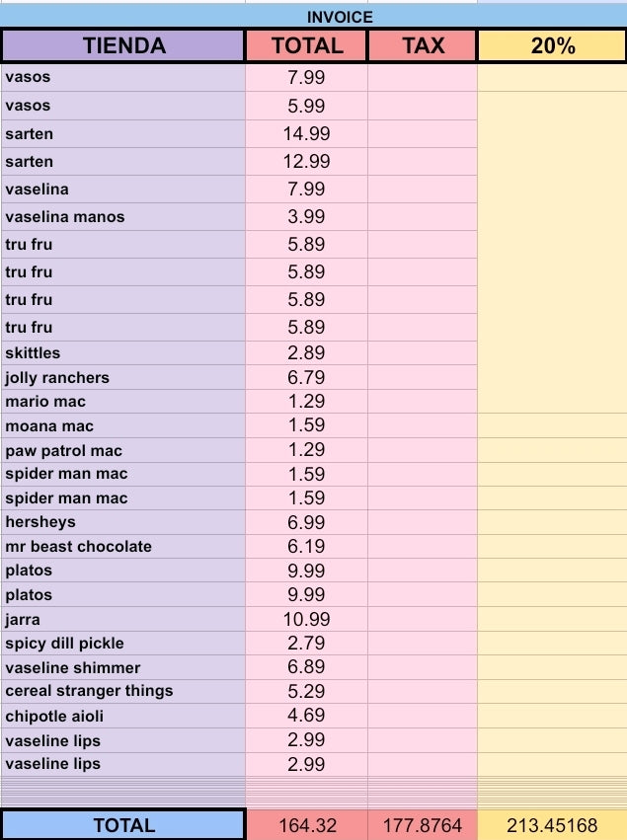Click the 'spicy dill pickle' cell
Image resolution: width=627 pixels, height=840 pixels.
(123, 644)
